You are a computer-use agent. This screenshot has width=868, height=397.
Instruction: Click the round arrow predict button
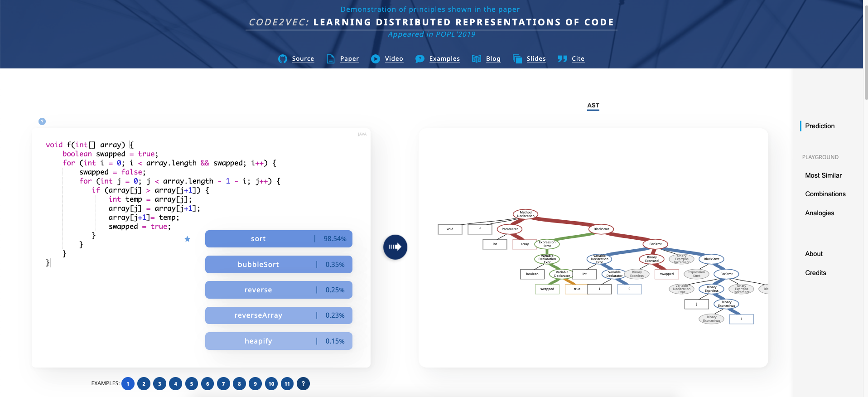click(395, 247)
